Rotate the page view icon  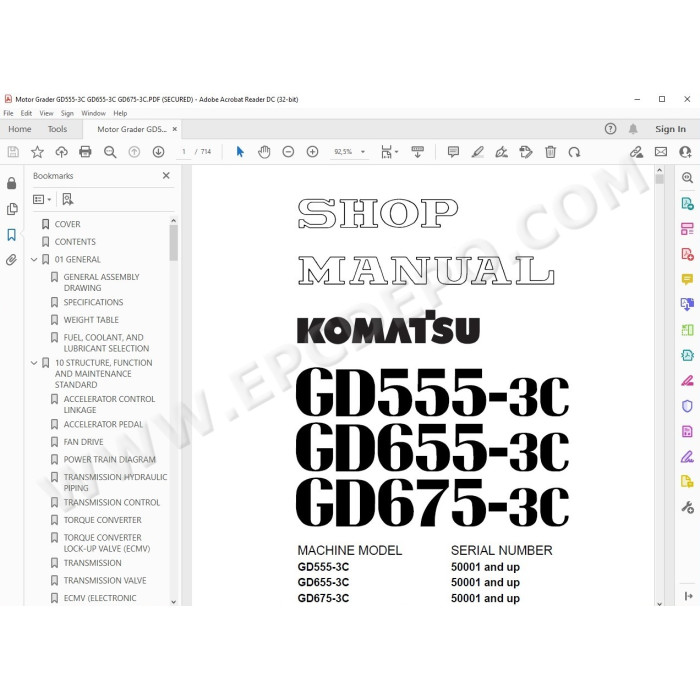(x=575, y=152)
